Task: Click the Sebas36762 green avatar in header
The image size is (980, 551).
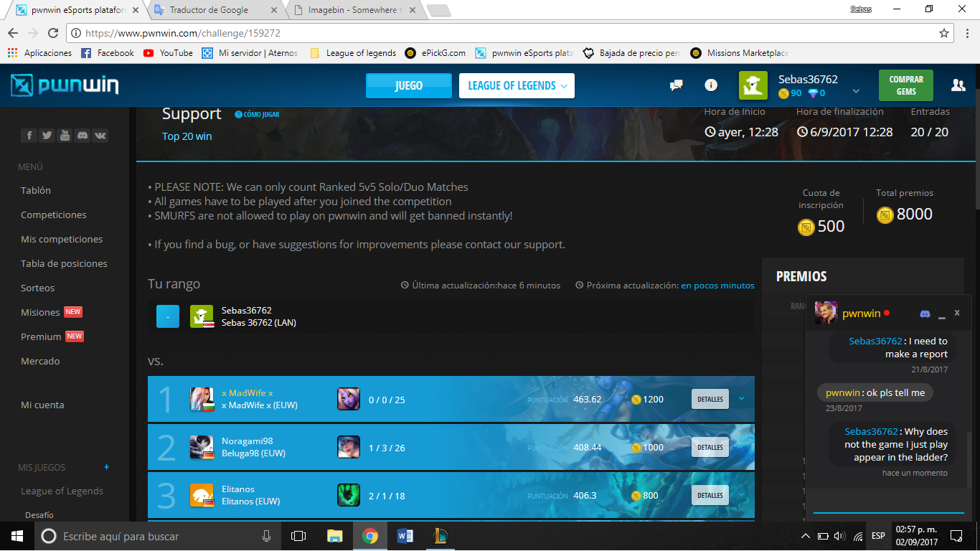Action: pyautogui.click(x=753, y=85)
